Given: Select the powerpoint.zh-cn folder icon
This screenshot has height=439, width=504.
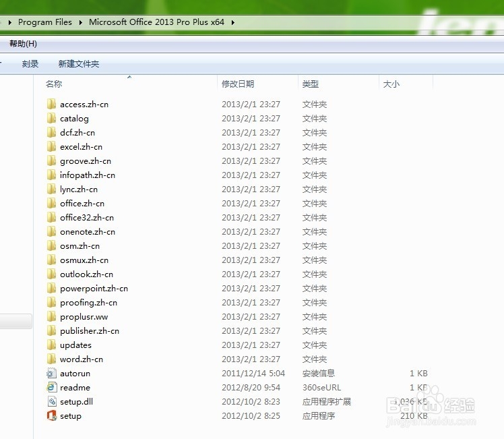Looking at the screenshot, I should pos(51,288).
